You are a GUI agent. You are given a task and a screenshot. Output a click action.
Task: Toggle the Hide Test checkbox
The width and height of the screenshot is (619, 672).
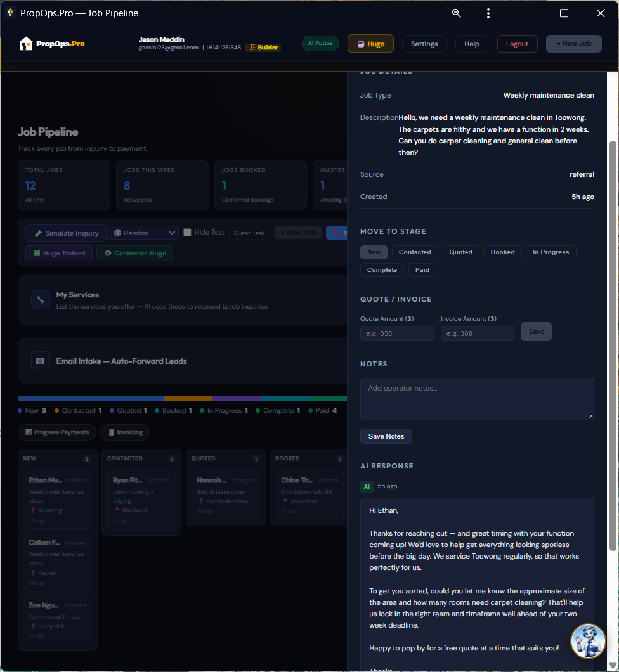coord(187,232)
